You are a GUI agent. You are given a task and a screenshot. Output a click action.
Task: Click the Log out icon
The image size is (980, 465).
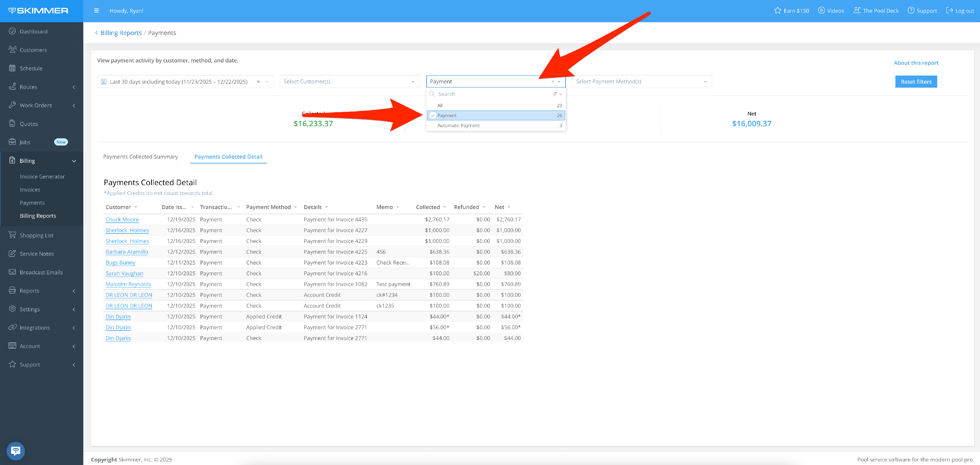949,11
